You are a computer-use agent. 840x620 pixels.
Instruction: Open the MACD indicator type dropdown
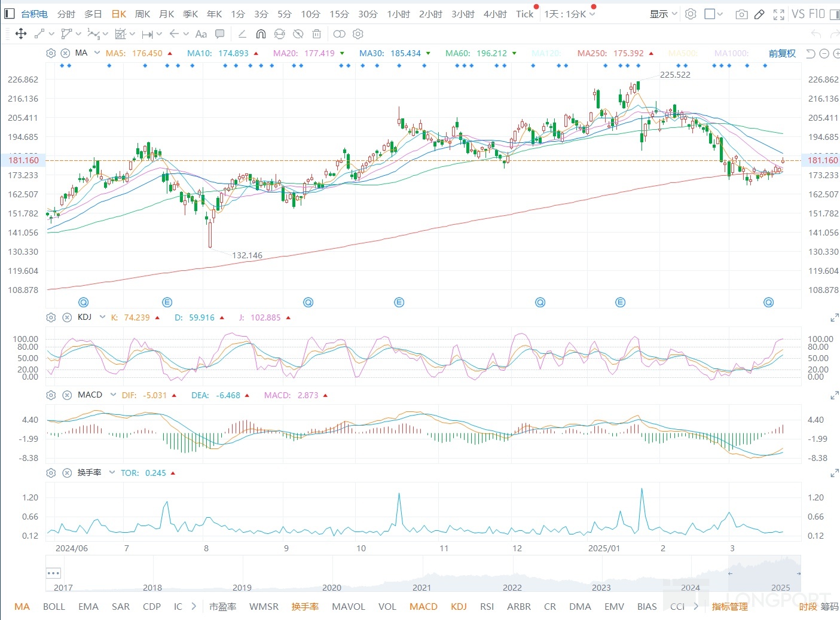click(112, 395)
